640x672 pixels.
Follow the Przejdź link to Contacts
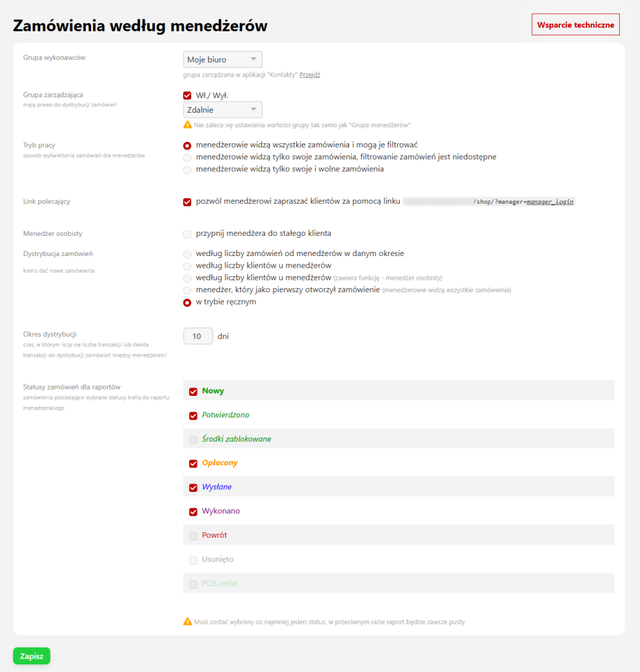tap(310, 74)
